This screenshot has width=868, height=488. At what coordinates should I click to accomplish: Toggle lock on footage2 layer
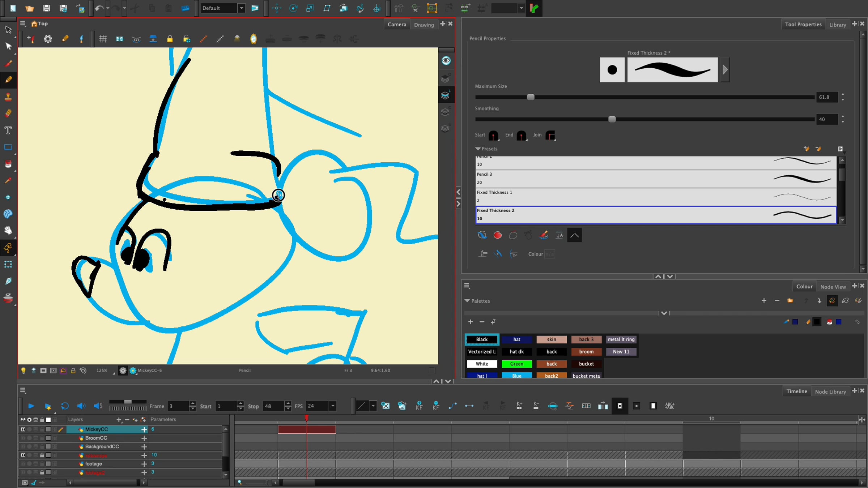point(42,472)
